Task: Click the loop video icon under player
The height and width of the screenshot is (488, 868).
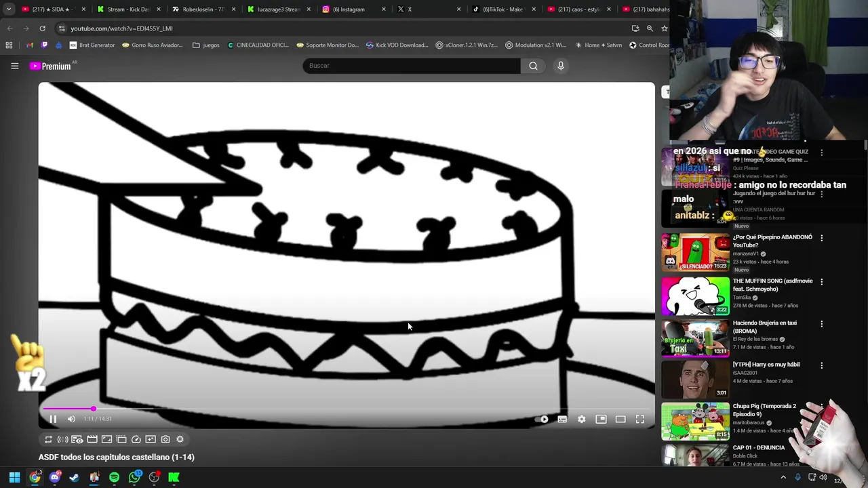Action: coord(48,439)
